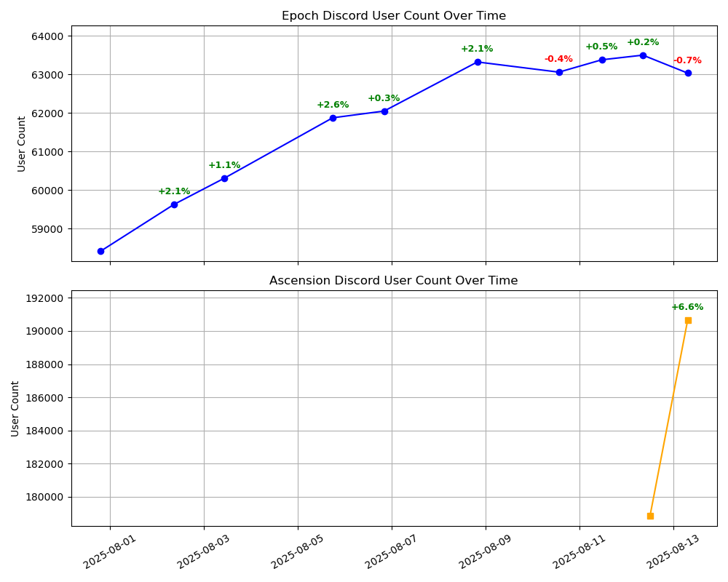The width and height of the screenshot is (728, 582).
Task: Click the 190000 y-axis tick label
Action: (44, 332)
